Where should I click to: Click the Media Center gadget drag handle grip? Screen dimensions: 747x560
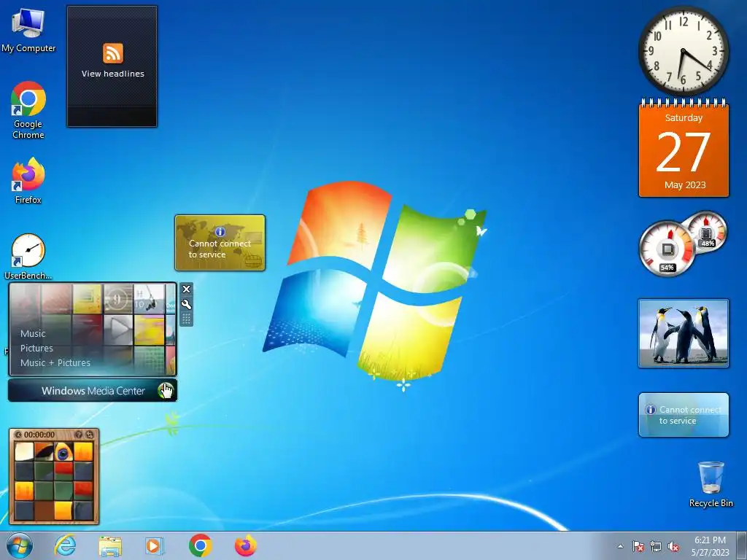pyautogui.click(x=186, y=319)
